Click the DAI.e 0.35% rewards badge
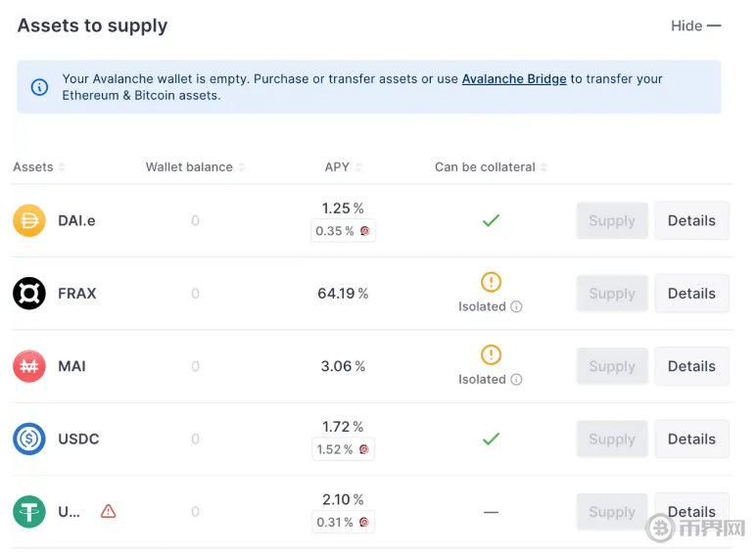Image resolution: width=756 pixels, height=555 pixels. (343, 231)
